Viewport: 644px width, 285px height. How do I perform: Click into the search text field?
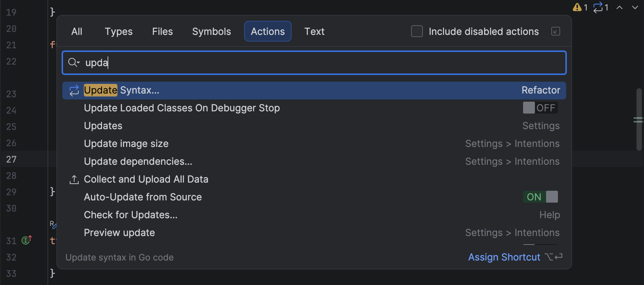coord(319,63)
